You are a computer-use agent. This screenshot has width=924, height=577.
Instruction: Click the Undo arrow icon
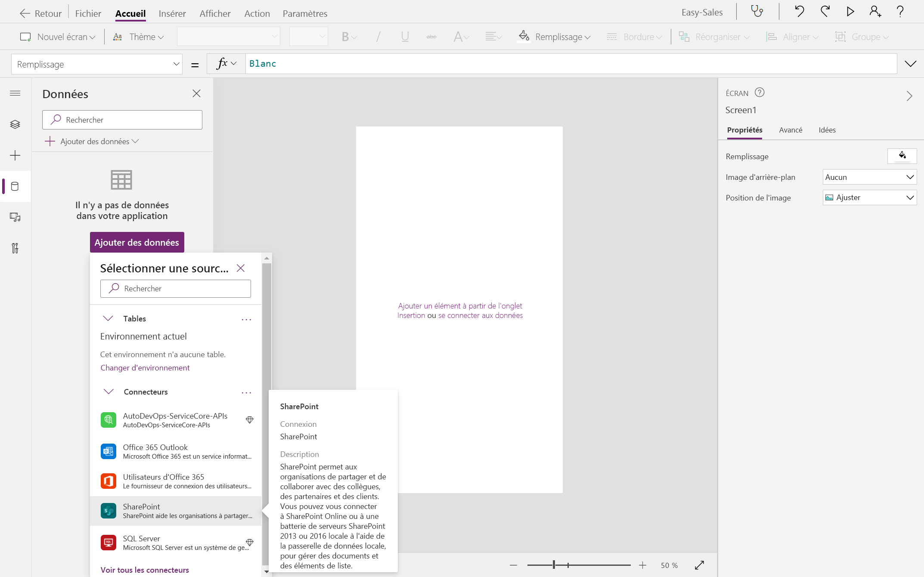pos(800,11)
